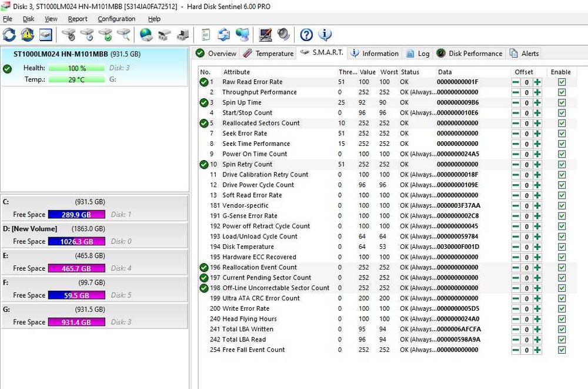The image size is (588, 389).
Task: Click offset value field for Head Flying Hours
Action: (x=526, y=319)
